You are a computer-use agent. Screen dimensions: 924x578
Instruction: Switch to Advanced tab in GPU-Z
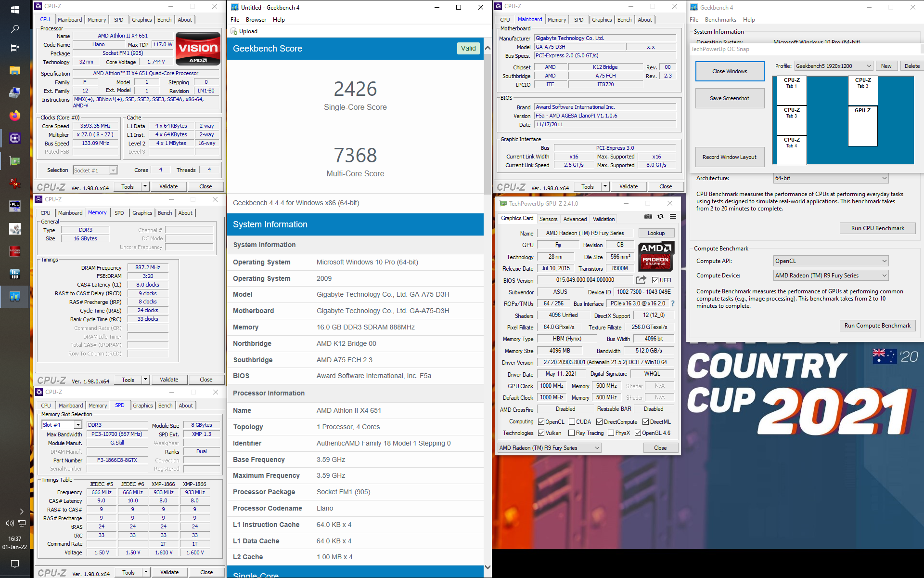point(575,219)
